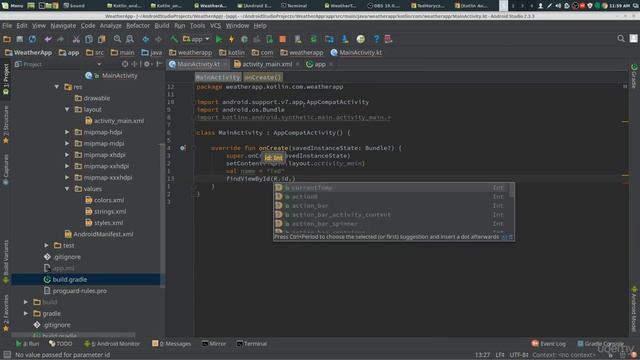The image size is (640, 360).
Task: Expand the mipmap-hdpi folder
Action: point(67,132)
